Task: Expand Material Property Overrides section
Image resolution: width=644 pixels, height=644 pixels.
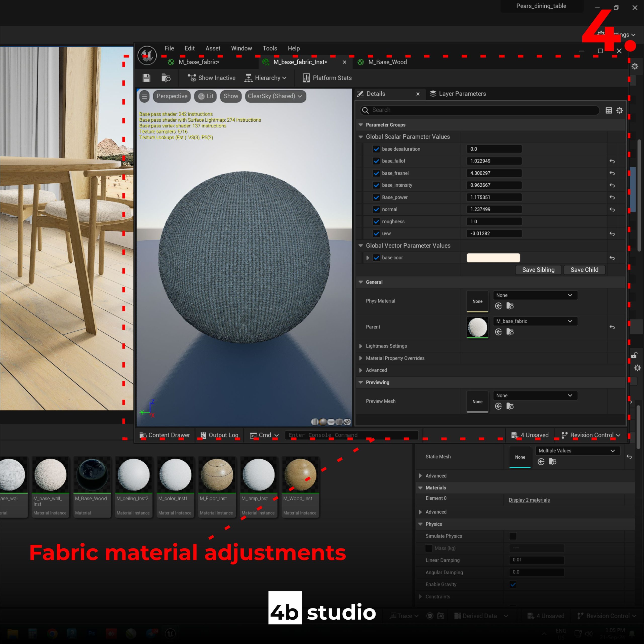Action: point(361,358)
